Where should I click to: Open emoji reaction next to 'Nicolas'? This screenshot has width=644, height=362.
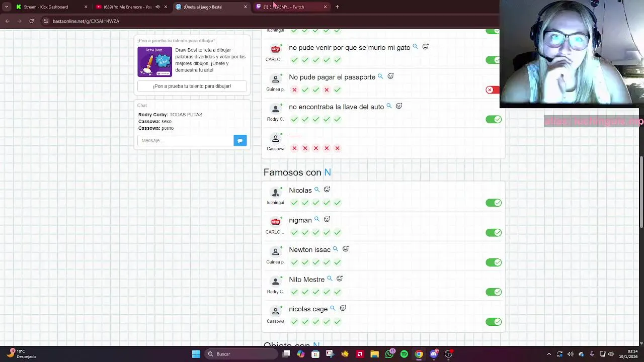327,190
